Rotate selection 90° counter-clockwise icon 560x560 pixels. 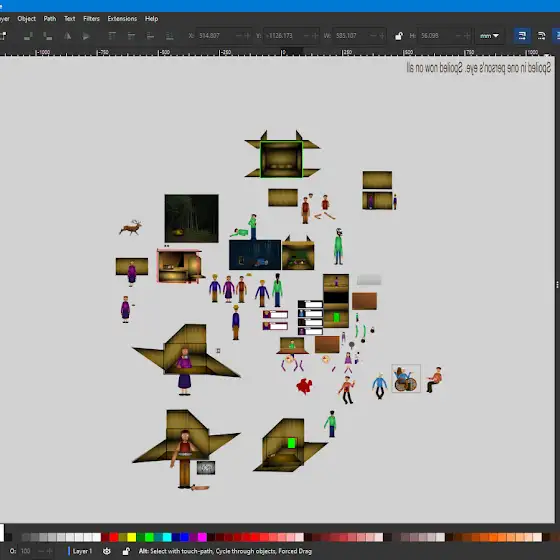(x=28, y=36)
